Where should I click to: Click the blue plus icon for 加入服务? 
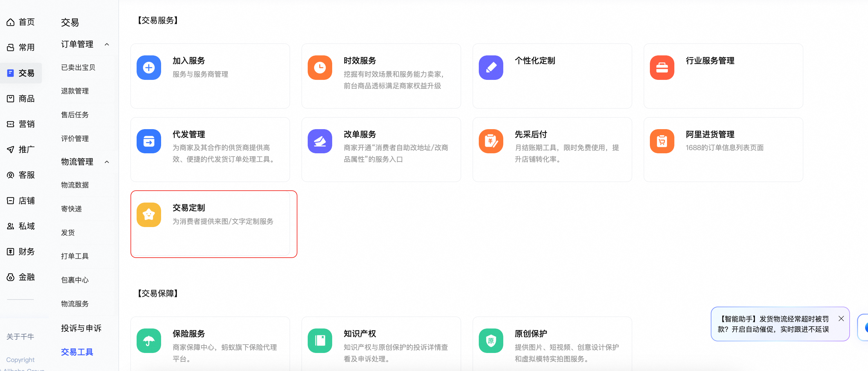tap(149, 68)
